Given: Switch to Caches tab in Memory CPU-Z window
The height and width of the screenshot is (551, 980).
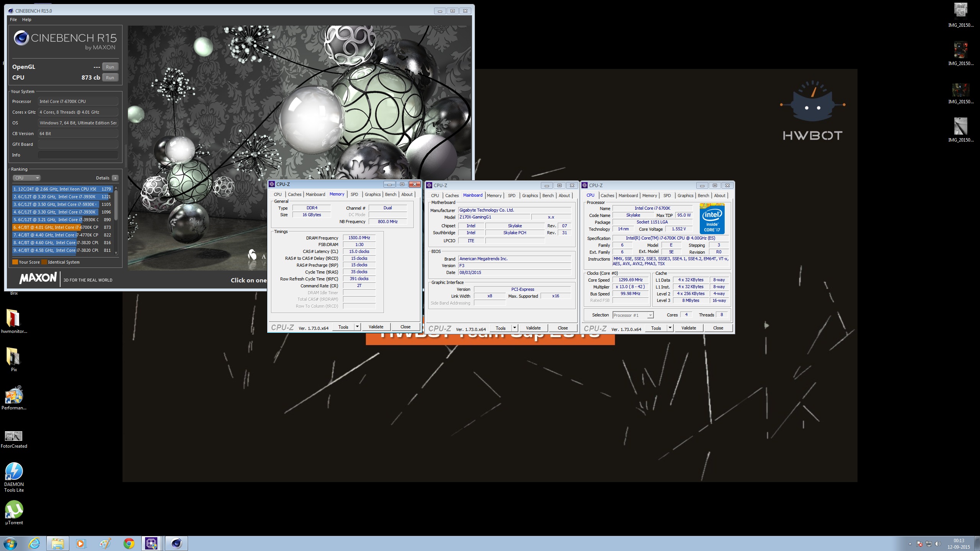Looking at the screenshot, I should point(294,194).
